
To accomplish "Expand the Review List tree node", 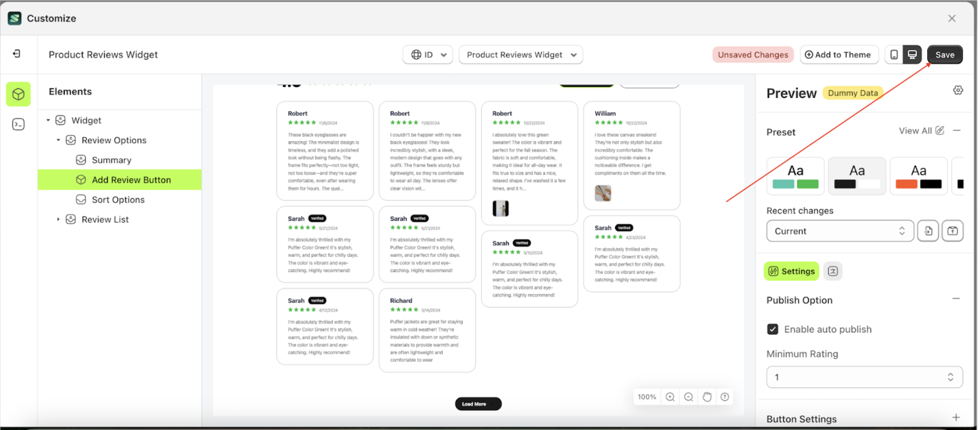I will (x=59, y=220).
